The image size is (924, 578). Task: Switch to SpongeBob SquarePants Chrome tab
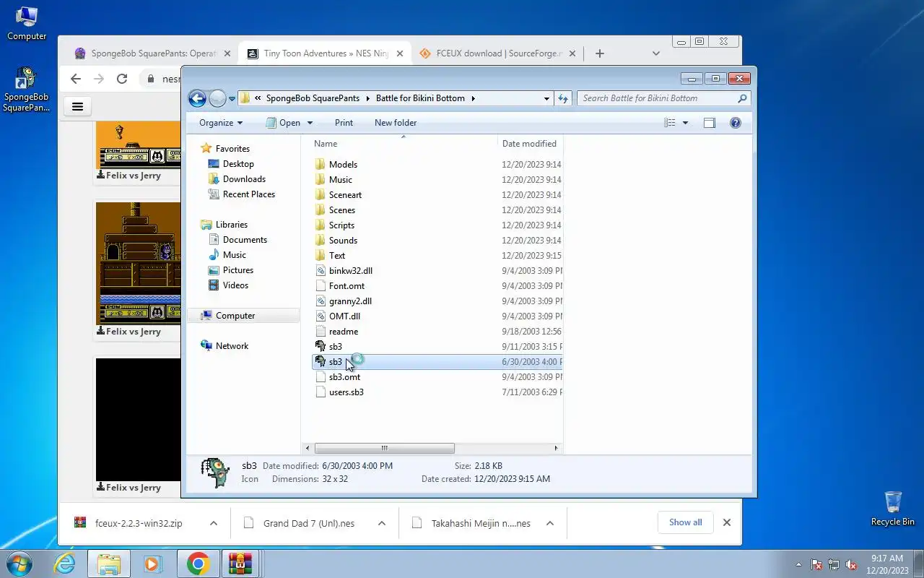coord(154,53)
